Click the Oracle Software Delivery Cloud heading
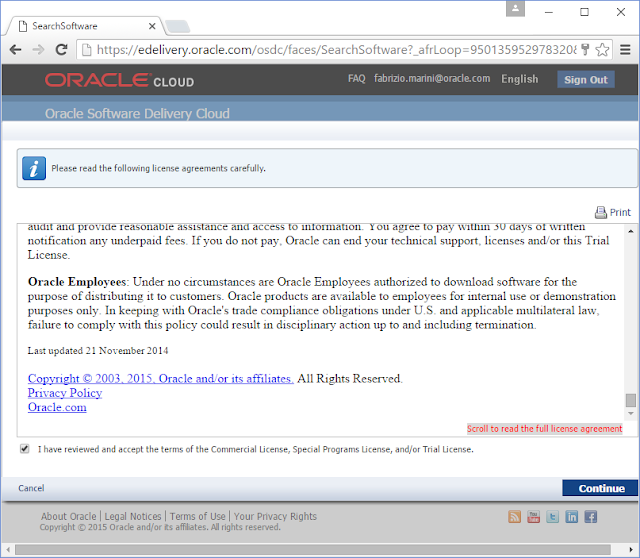 click(137, 113)
